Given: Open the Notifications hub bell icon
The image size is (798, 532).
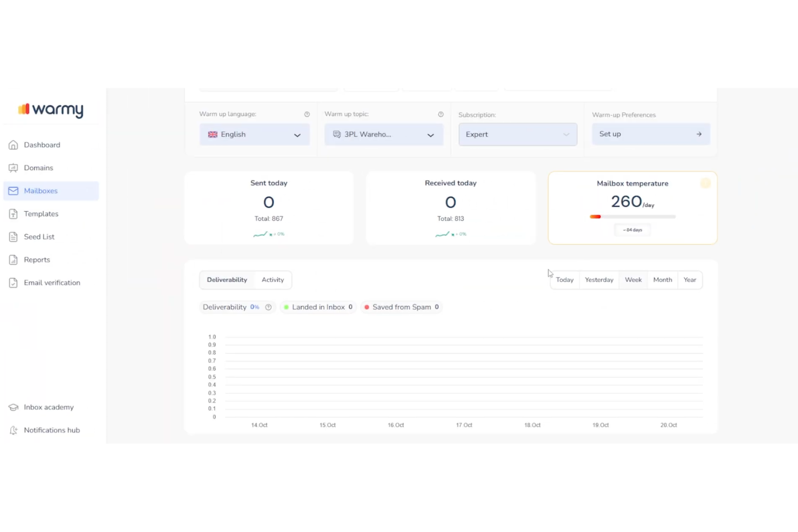Looking at the screenshot, I should pos(13,430).
